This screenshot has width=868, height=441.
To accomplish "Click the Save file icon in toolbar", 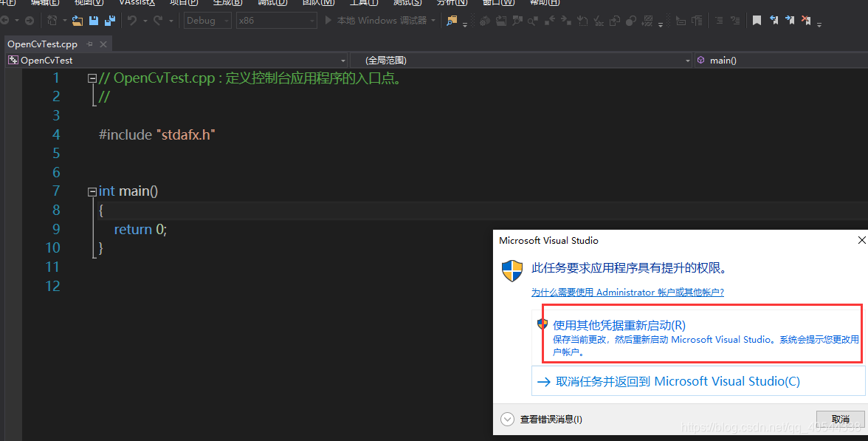I will (x=93, y=20).
